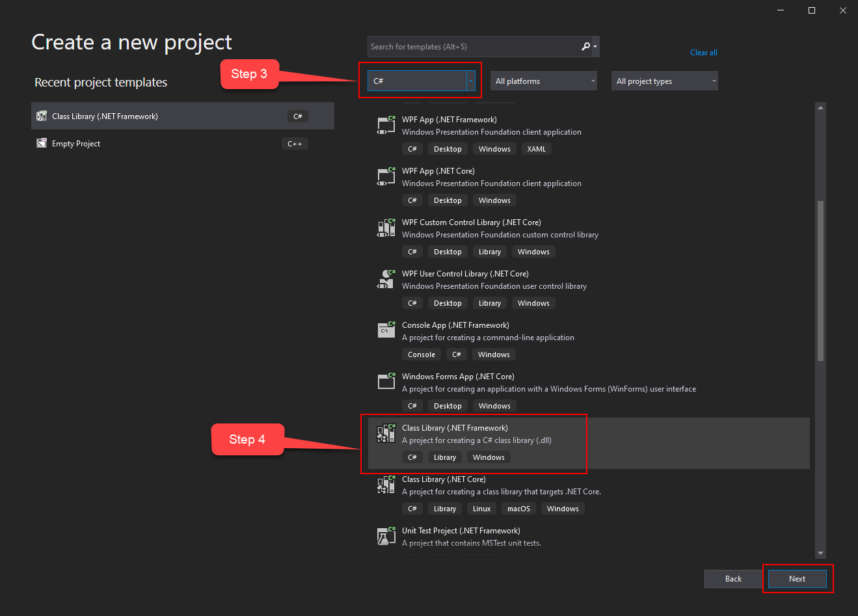858x616 pixels.
Task: Click the Console tag under Console App
Action: pos(422,355)
